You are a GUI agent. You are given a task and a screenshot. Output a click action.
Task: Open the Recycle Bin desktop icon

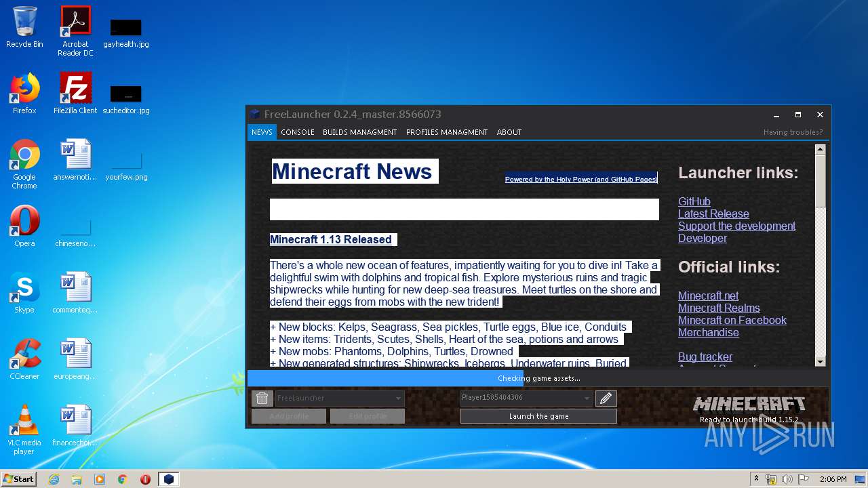[x=24, y=27]
